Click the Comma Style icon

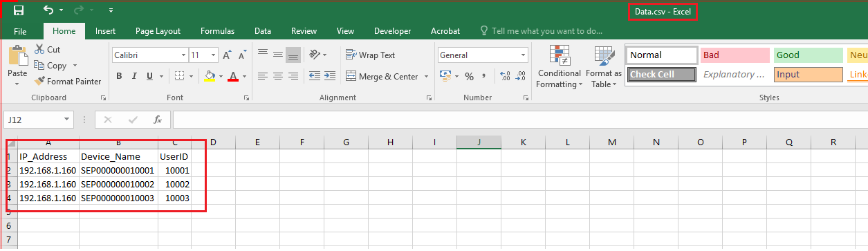coord(484,77)
